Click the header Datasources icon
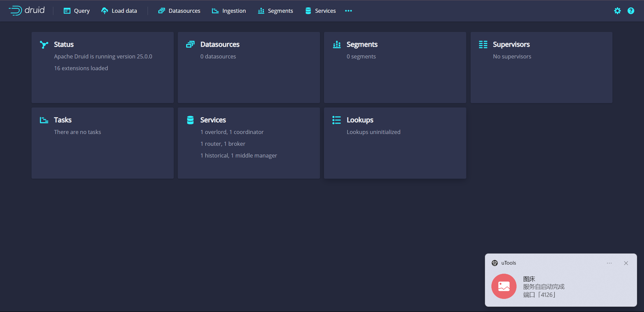The image size is (644, 312). [x=162, y=11]
